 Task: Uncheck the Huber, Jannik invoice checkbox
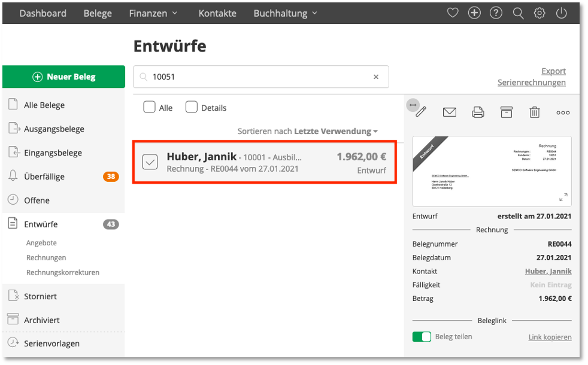click(150, 162)
